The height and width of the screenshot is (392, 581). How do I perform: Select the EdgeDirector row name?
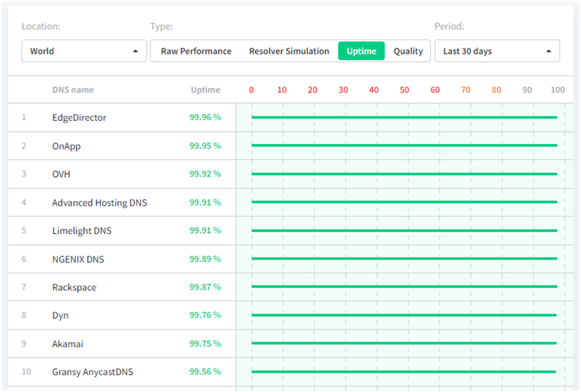[x=79, y=118]
